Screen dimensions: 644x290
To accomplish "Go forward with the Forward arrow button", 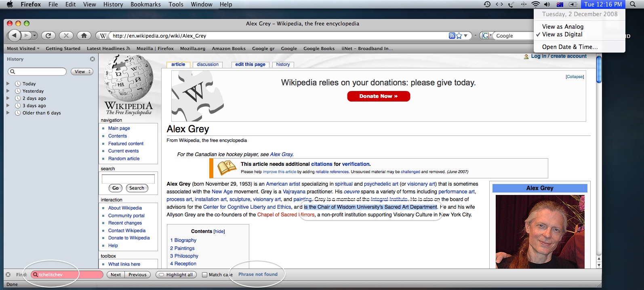I will tap(26, 36).
